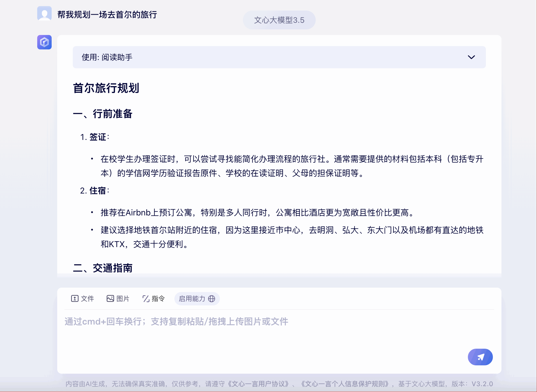Click the 指令 command icon
537x392 pixels.
146,299
